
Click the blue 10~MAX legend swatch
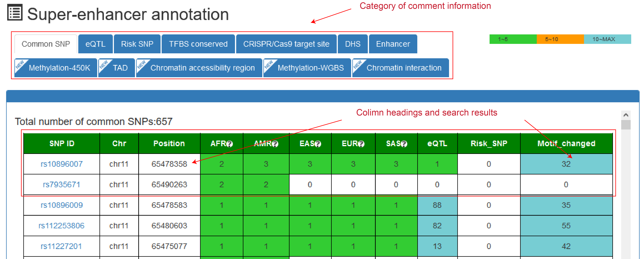(607, 39)
